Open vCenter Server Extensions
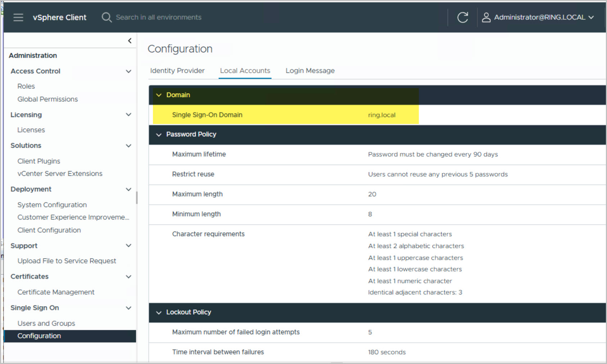 coord(60,174)
